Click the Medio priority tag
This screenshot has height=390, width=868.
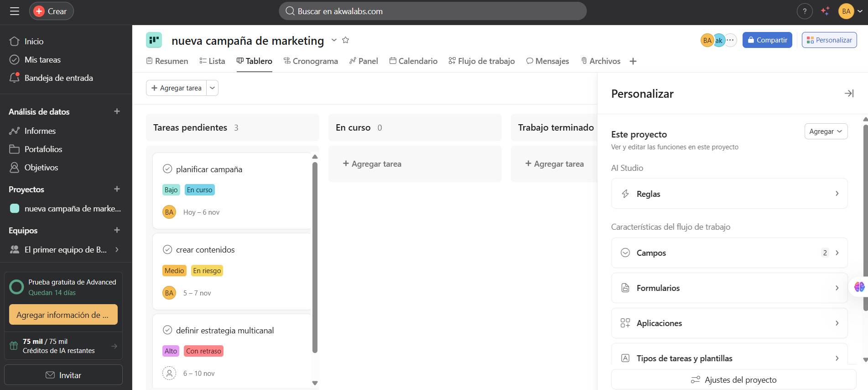coord(174,270)
